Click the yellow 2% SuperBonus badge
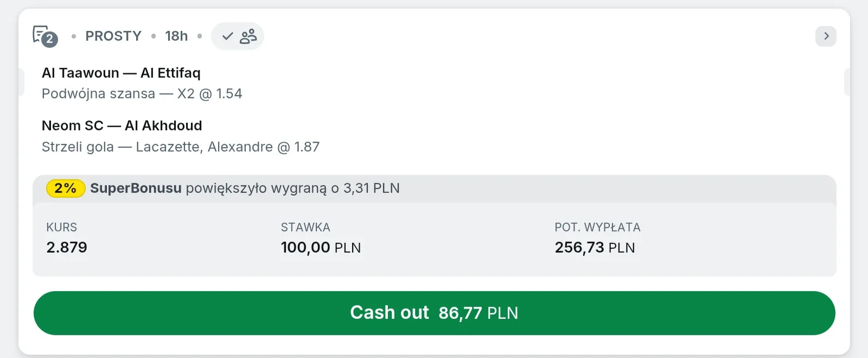 [66, 188]
